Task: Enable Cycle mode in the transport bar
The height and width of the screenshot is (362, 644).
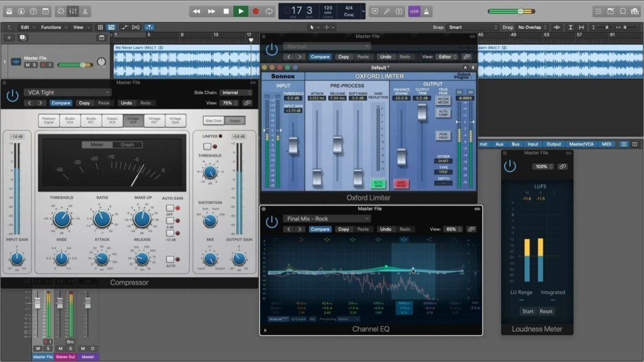Action: (270, 11)
